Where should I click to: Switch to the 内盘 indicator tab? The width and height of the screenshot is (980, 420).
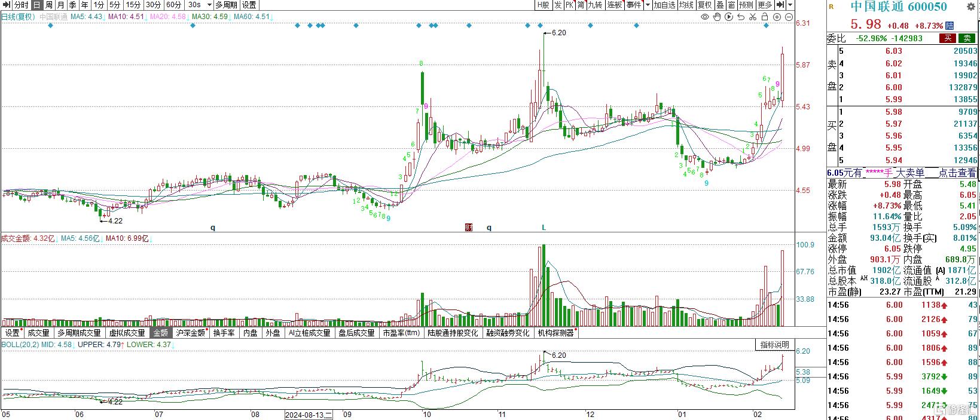coord(250,333)
